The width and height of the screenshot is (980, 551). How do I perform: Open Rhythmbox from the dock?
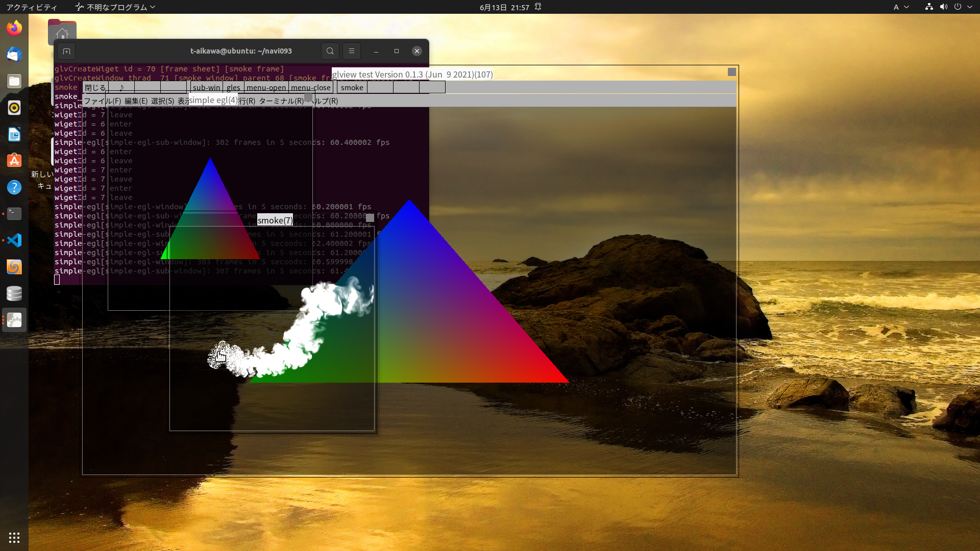coord(14,108)
